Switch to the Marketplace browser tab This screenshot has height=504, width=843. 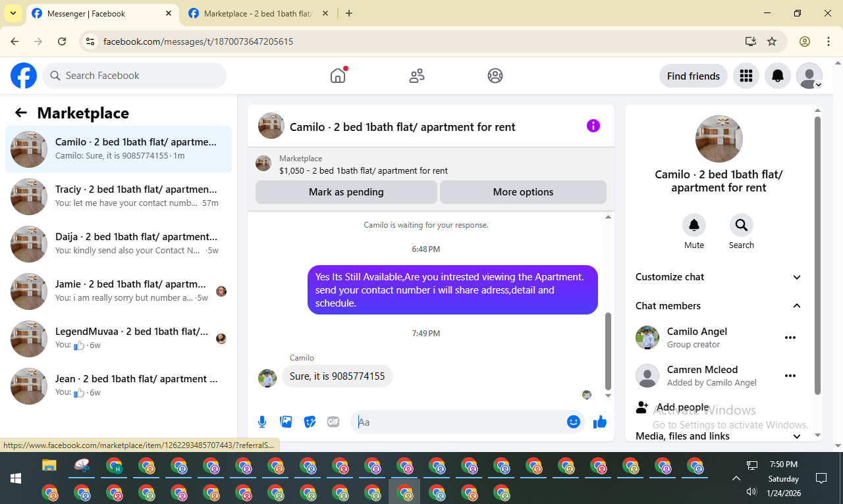(259, 14)
